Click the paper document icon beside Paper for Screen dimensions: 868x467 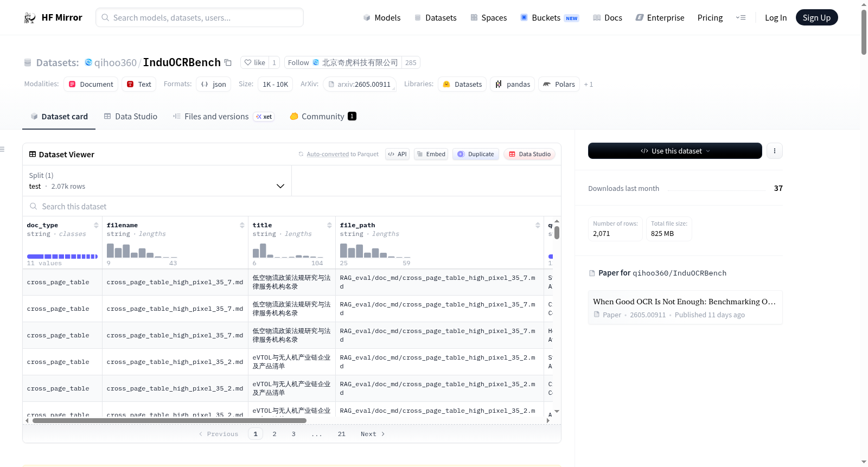tap(592, 273)
